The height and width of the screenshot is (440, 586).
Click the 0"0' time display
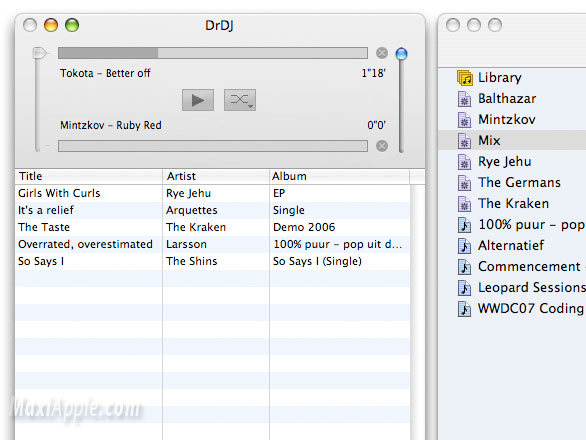[x=376, y=125]
